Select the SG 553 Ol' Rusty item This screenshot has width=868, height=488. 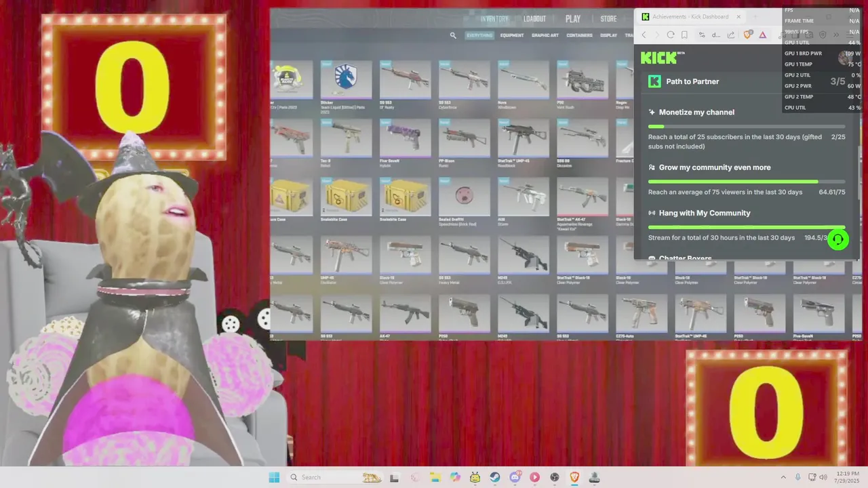405,79
